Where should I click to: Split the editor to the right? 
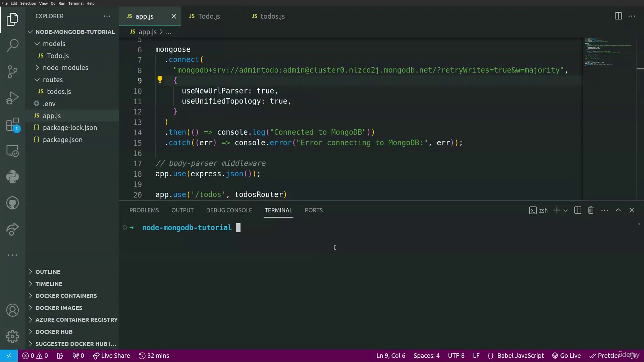tap(618, 16)
